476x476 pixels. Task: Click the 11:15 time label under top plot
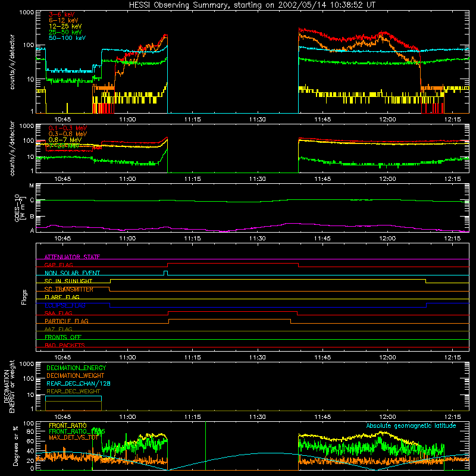tap(192, 120)
